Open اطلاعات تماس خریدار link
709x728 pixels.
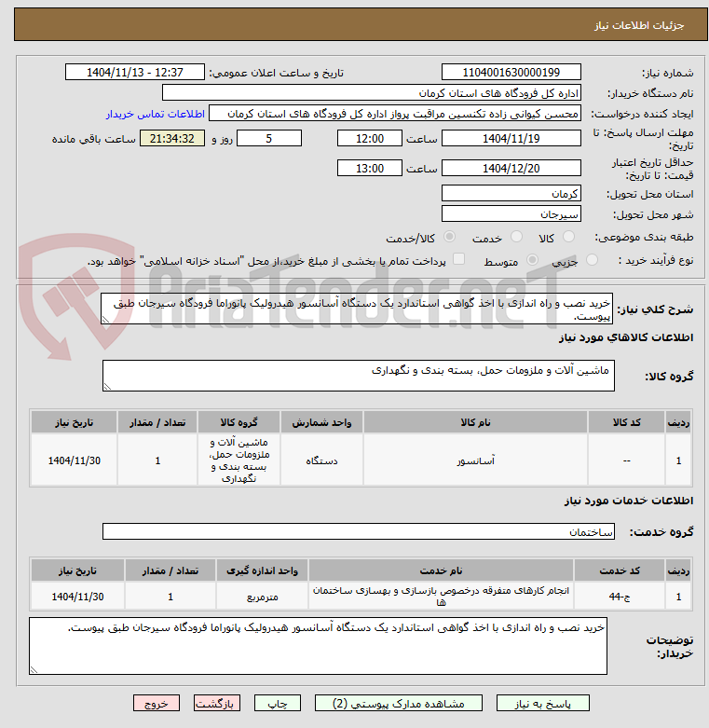(x=156, y=114)
